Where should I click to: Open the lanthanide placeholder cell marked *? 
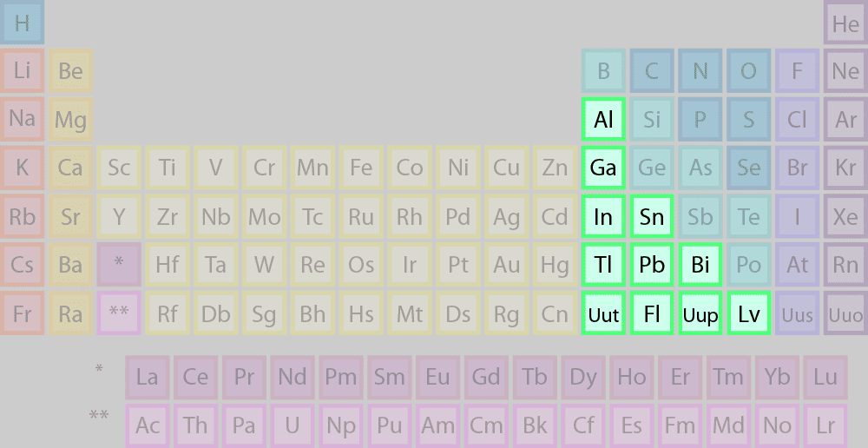(119, 265)
